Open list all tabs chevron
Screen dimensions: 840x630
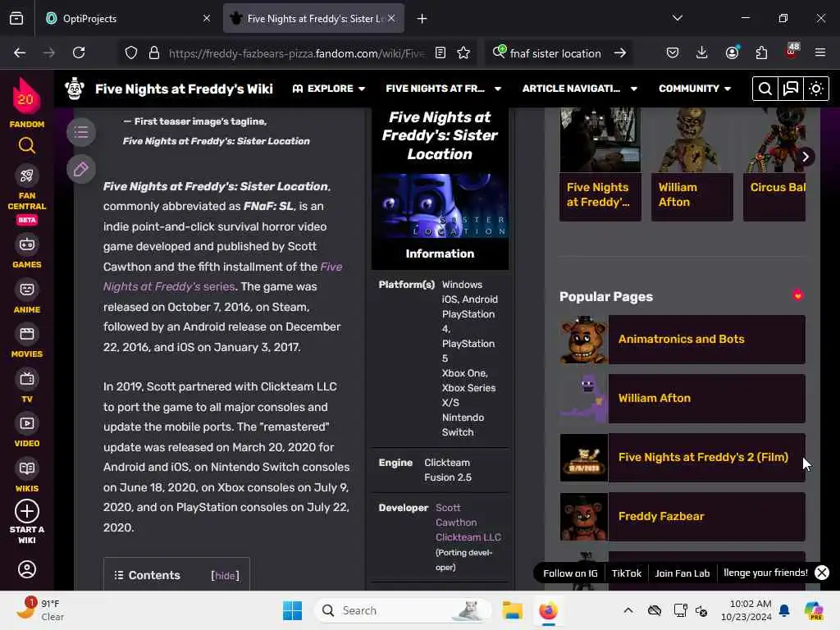tap(678, 18)
